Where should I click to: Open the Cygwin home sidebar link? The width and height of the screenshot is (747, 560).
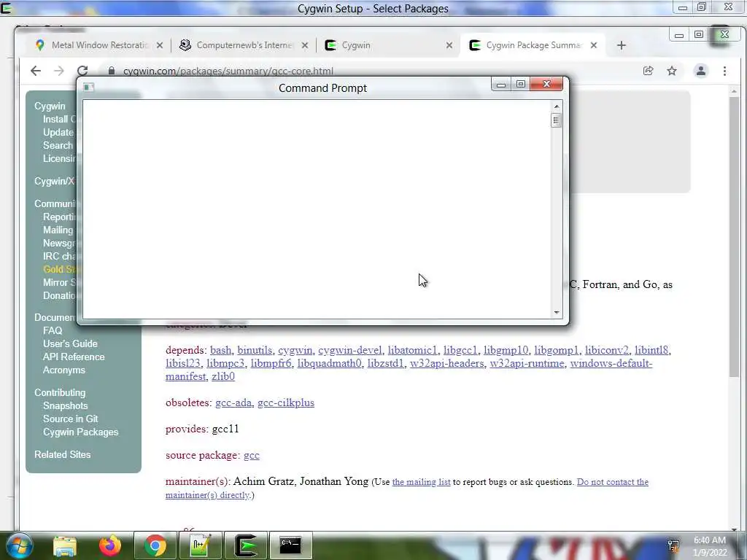(x=50, y=106)
